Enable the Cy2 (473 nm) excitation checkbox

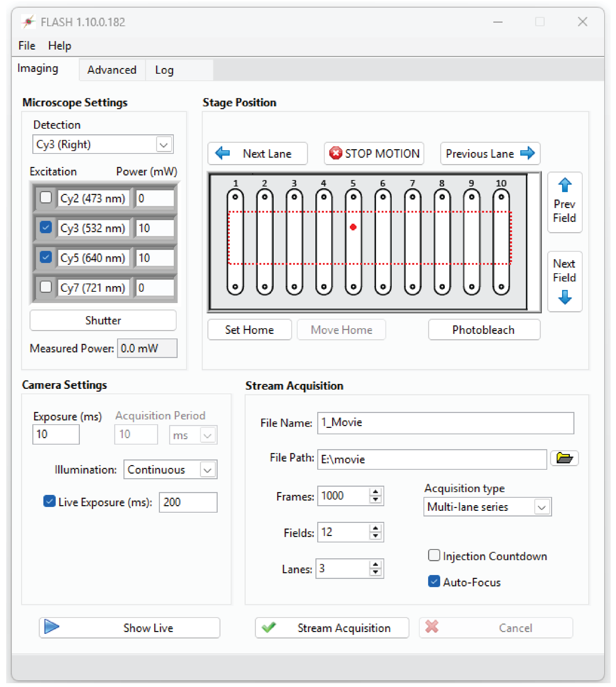tap(46, 197)
